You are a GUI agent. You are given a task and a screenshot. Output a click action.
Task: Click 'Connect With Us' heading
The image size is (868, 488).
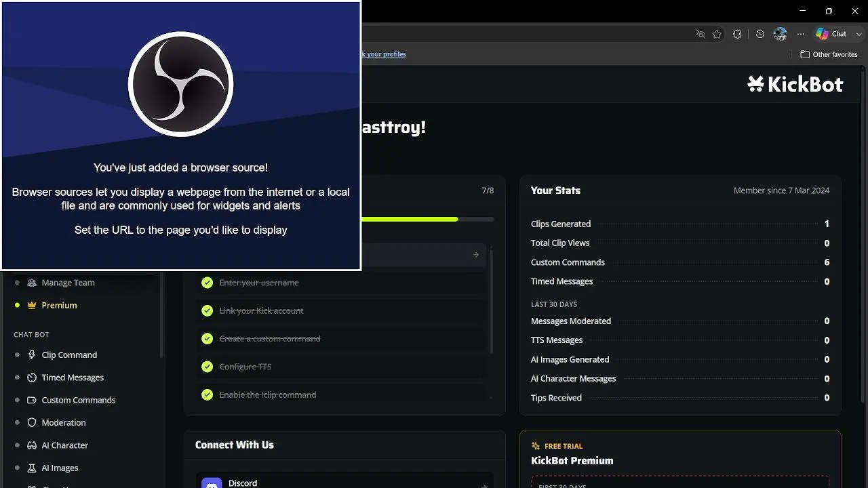pyautogui.click(x=235, y=445)
